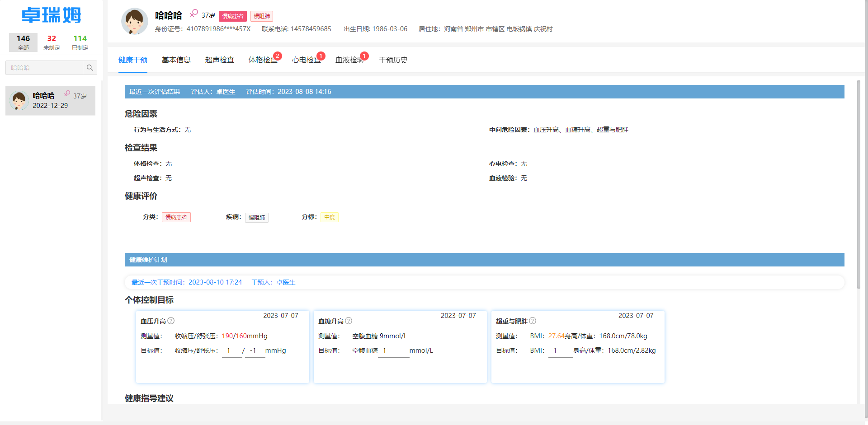Select the 全部 filter
This screenshot has height=425, width=868.
(x=23, y=42)
